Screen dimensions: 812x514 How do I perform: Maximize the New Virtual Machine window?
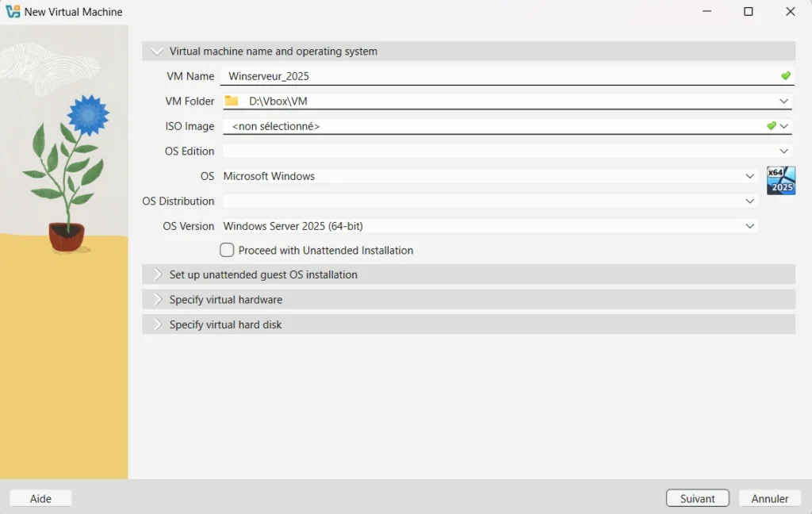coord(749,11)
